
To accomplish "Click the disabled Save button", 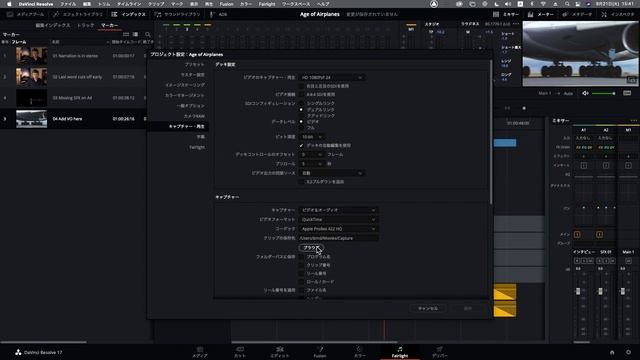I will click(x=468, y=309).
